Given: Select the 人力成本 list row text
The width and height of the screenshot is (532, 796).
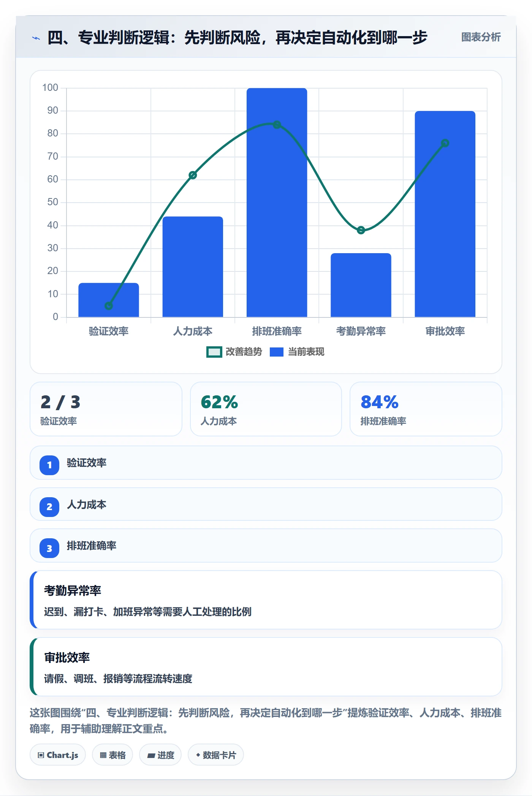Looking at the screenshot, I should tap(87, 505).
